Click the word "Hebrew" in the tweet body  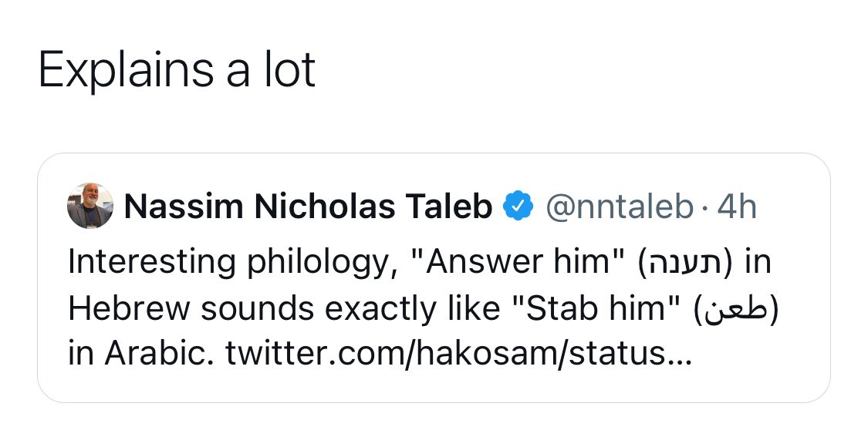(128, 308)
